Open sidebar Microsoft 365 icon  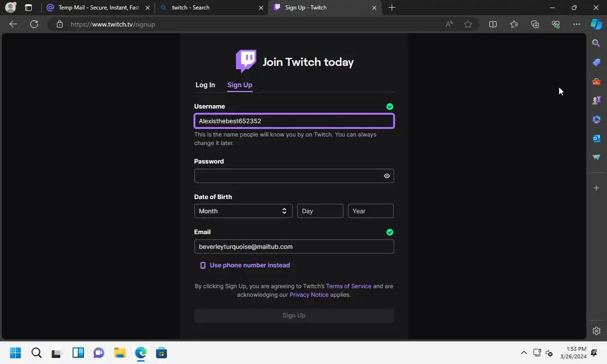(597, 119)
